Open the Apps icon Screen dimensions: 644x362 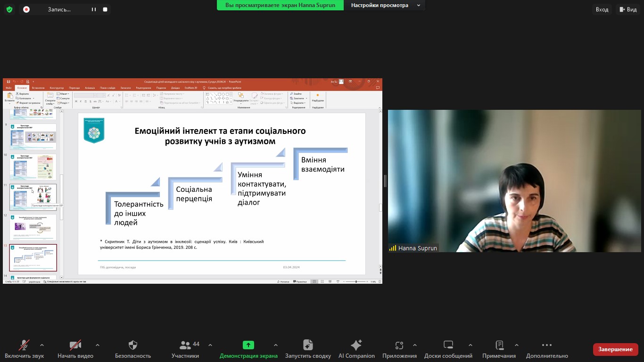[x=399, y=345]
